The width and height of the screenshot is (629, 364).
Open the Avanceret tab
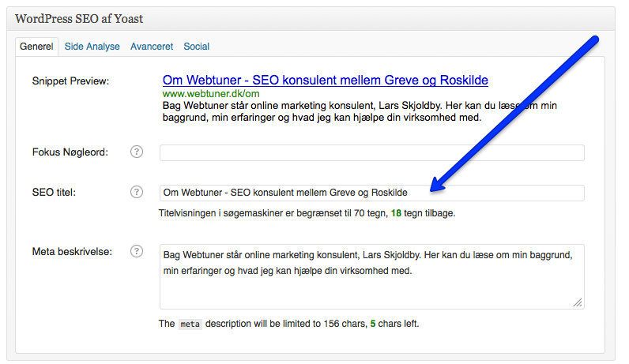[152, 47]
